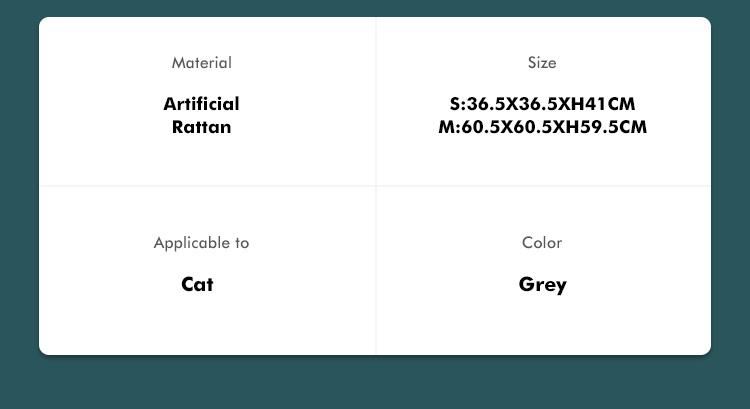Click the Color heading label

point(542,243)
